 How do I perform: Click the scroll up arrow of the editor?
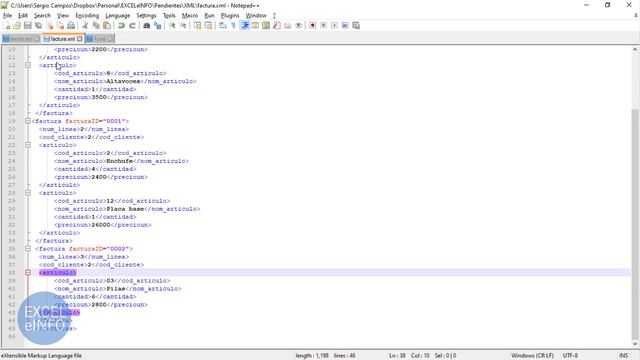635,50
